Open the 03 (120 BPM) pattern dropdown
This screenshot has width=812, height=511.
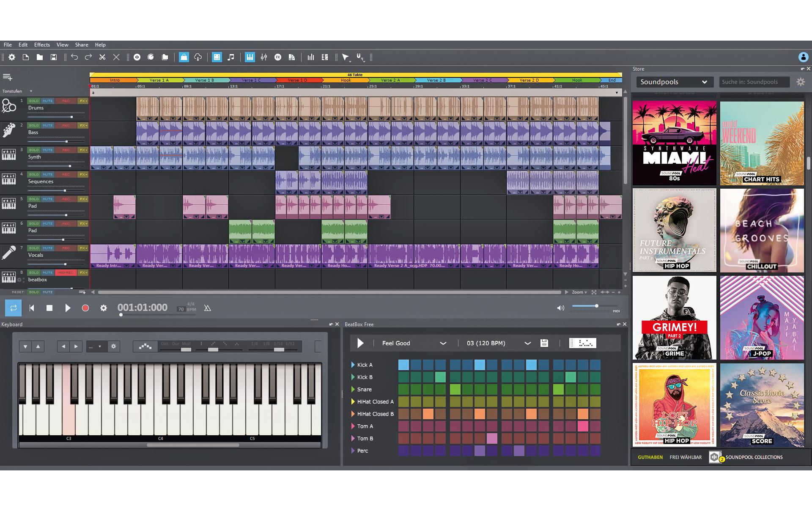(x=499, y=343)
